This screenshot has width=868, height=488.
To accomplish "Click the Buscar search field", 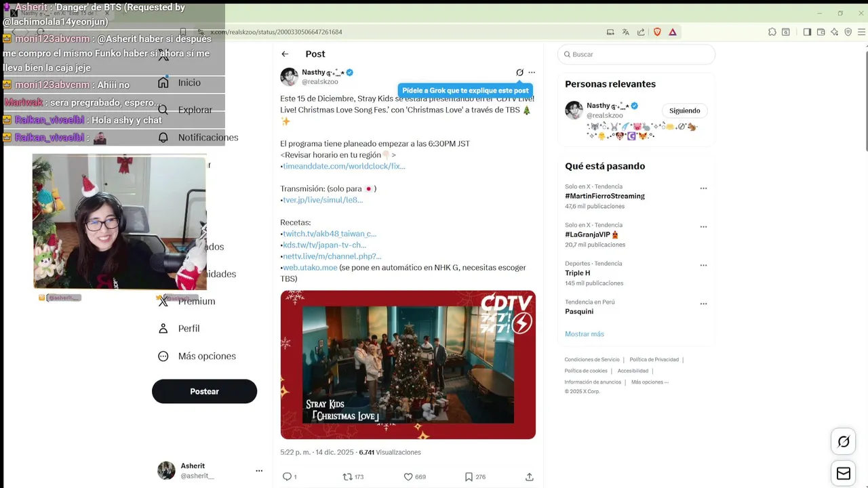I will point(636,54).
